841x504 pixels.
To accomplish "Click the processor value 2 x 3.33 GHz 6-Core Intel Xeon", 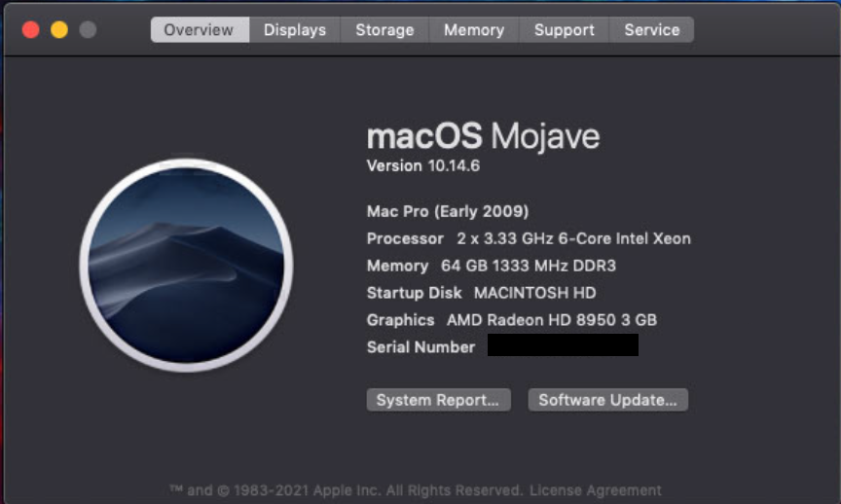I will 573,238.
